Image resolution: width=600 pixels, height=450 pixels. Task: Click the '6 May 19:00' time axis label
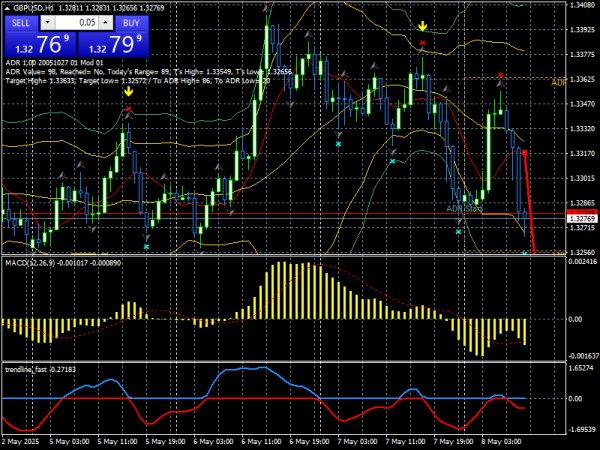coord(310,442)
